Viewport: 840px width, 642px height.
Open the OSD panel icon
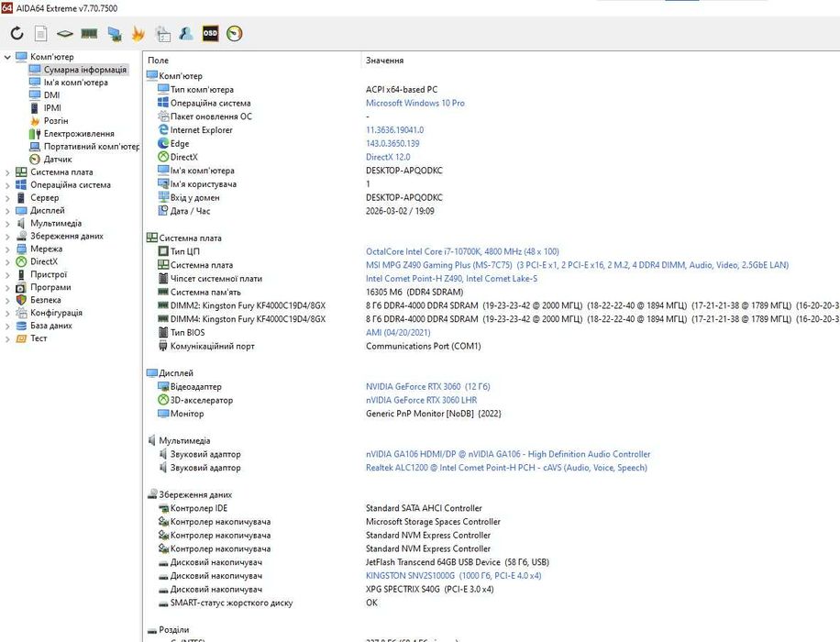coord(210,34)
